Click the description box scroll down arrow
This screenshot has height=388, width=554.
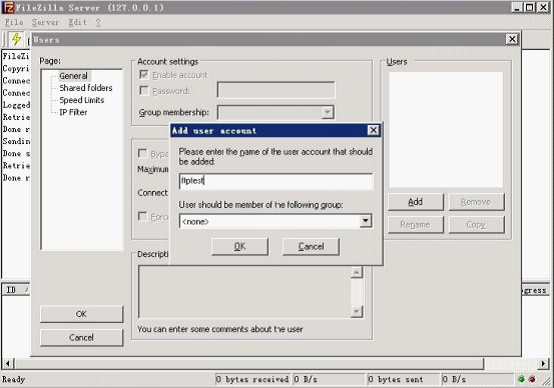click(356, 311)
